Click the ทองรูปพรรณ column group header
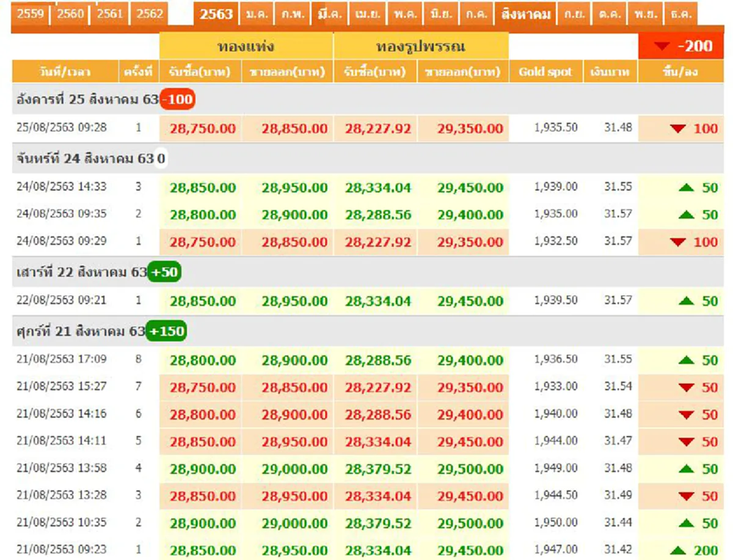The image size is (733, 560). click(421, 46)
